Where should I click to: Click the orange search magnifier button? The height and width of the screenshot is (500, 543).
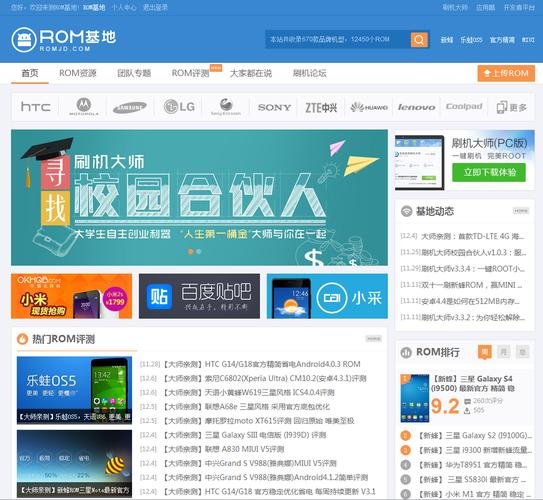pos(419,39)
